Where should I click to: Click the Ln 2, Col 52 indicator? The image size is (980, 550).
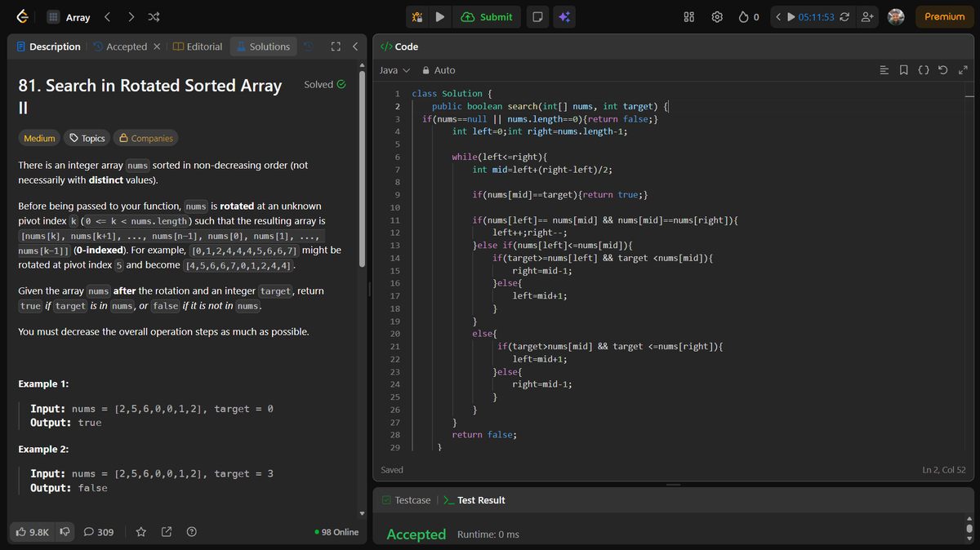(x=943, y=470)
